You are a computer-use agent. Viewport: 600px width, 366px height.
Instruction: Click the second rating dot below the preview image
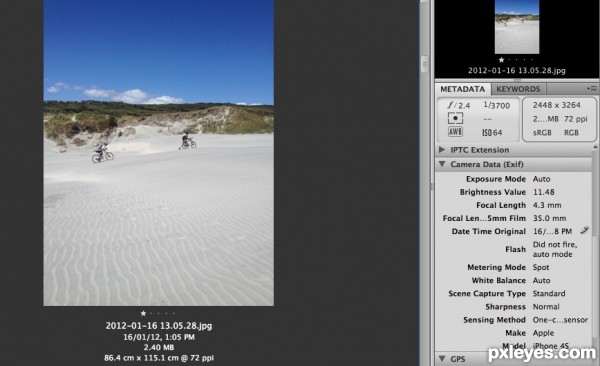151,313
